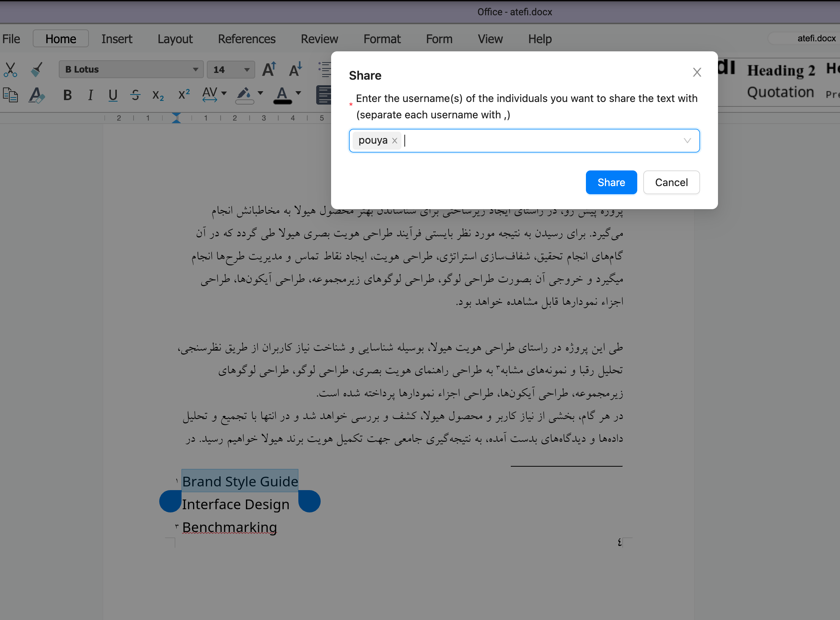Click the blue Share button

click(611, 182)
